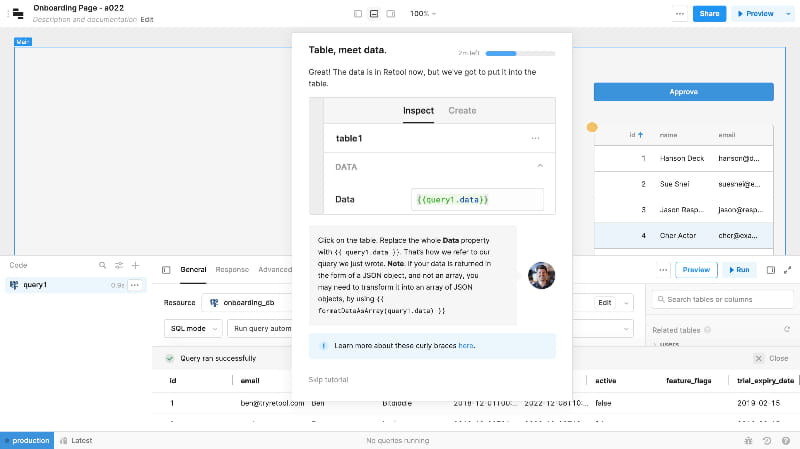Select the Main frame label
This screenshot has height=449, width=800.
22,42
